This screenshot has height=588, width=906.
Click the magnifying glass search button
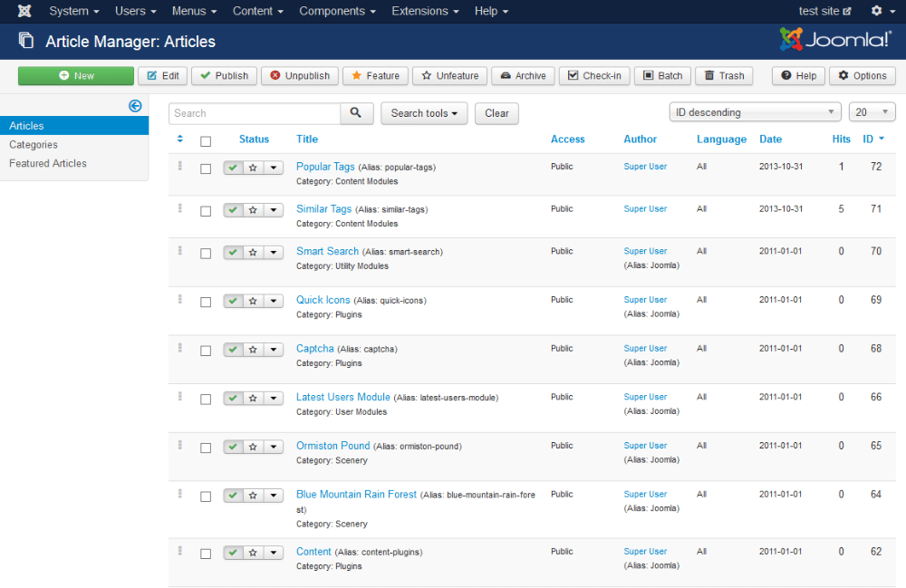tap(356, 113)
